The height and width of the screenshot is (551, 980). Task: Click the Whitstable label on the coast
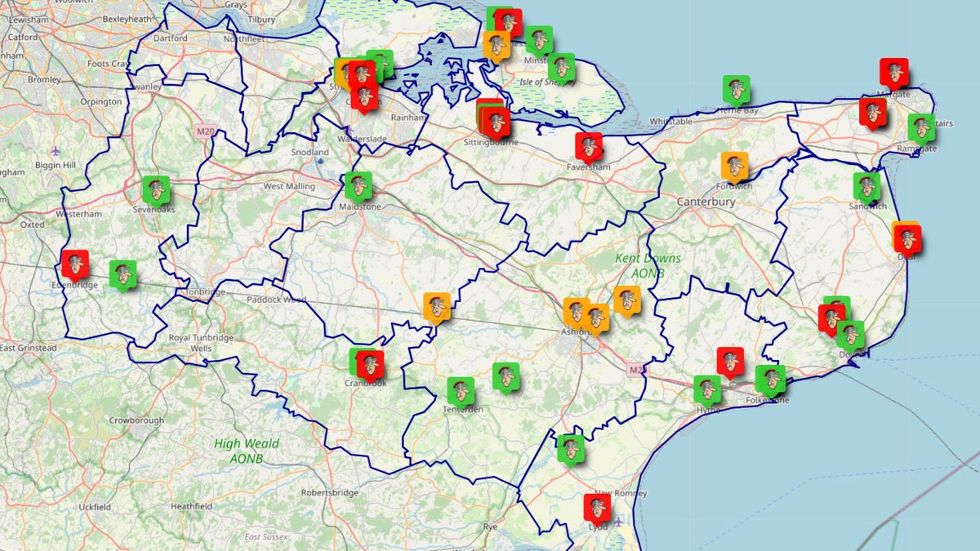pos(670,121)
